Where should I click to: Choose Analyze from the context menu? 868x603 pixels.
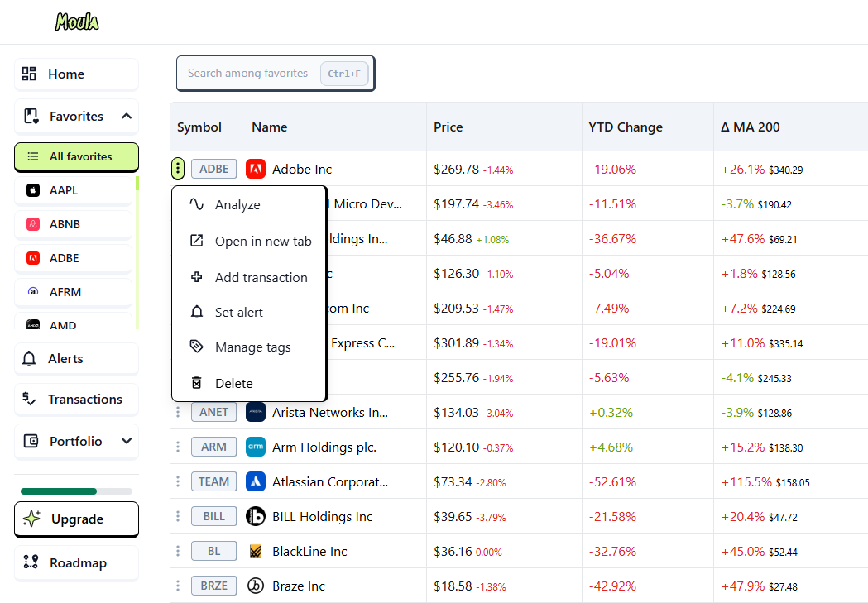pyautogui.click(x=249, y=204)
